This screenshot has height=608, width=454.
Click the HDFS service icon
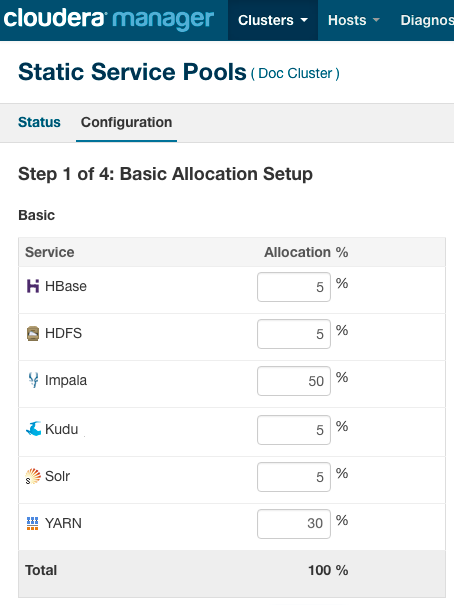pos(33,333)
